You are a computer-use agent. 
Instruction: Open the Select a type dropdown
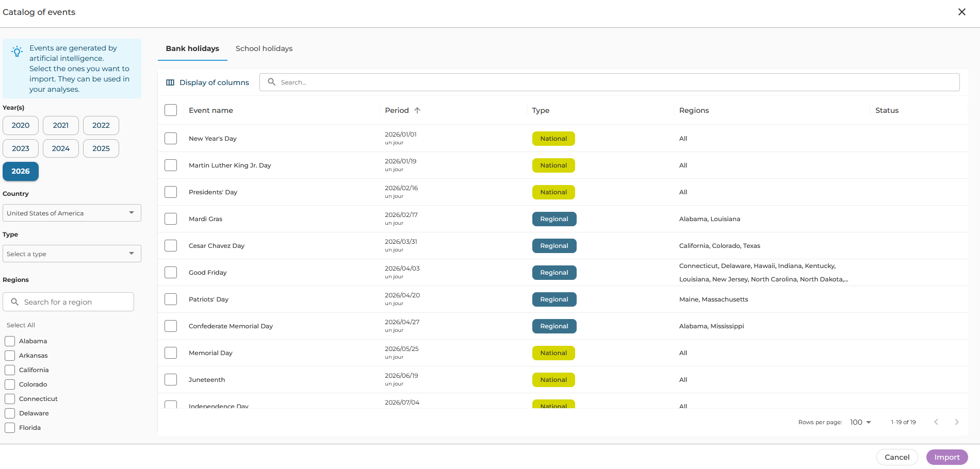coord(72,254)
